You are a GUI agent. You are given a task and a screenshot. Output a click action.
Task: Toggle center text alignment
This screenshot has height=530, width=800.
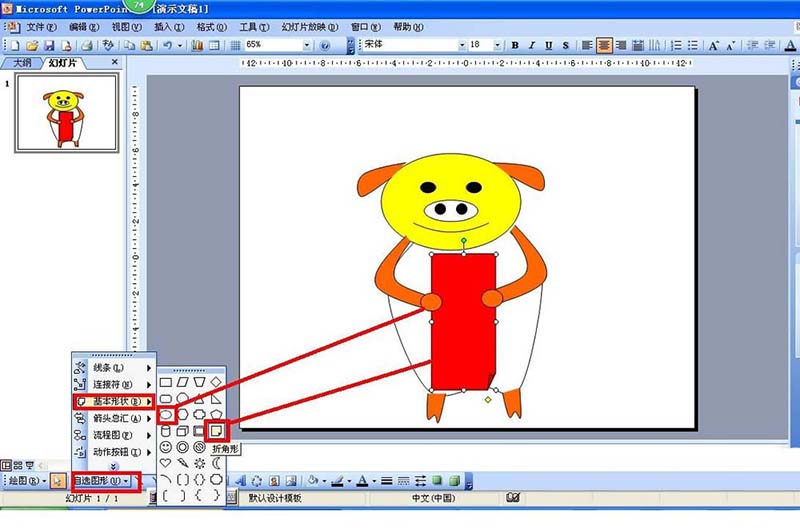click(604, 45)
